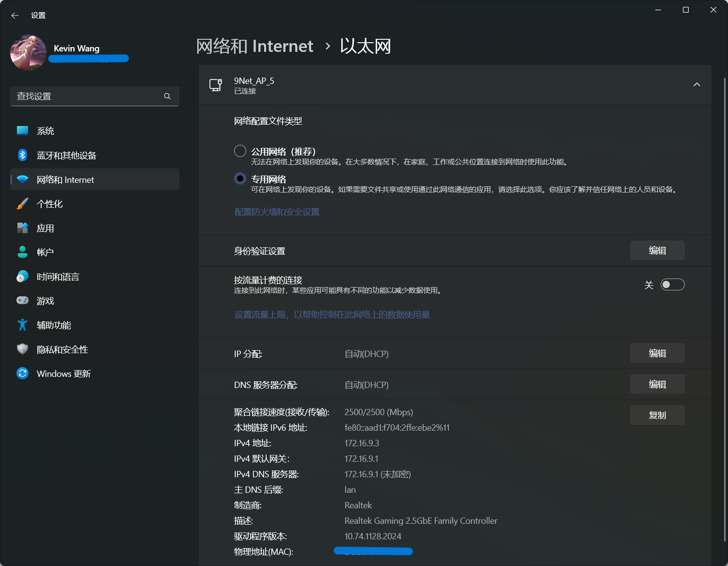The image size is (728, 566).
Task: Click the sync icon for Windows 更新
Action: (23, 373)
